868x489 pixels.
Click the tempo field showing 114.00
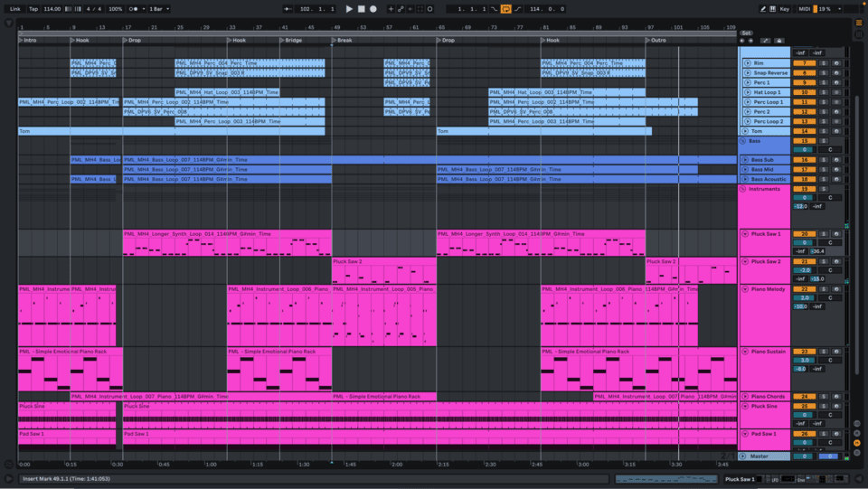point(53,9)
